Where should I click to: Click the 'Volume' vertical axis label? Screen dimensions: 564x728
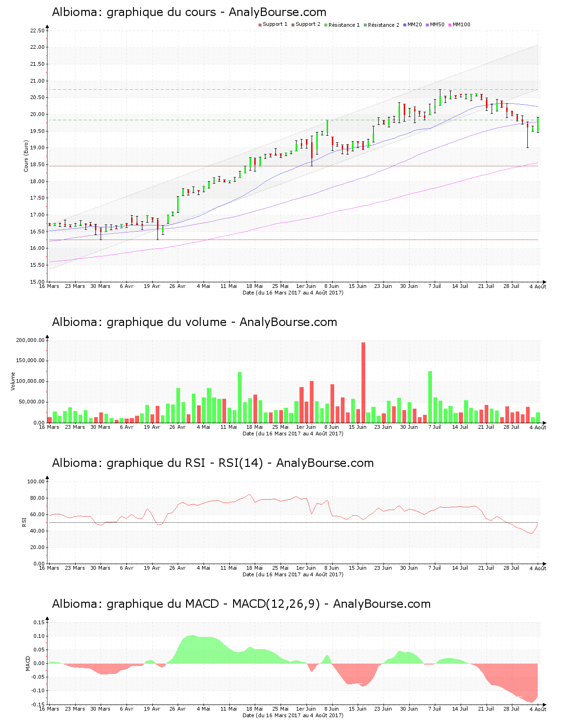coord(13,381)
